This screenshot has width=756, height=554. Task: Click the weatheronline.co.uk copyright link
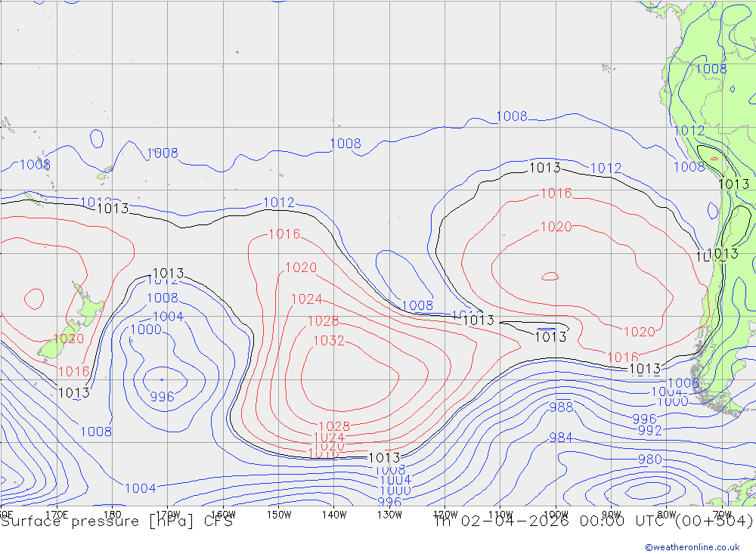[x=692, y=547]
